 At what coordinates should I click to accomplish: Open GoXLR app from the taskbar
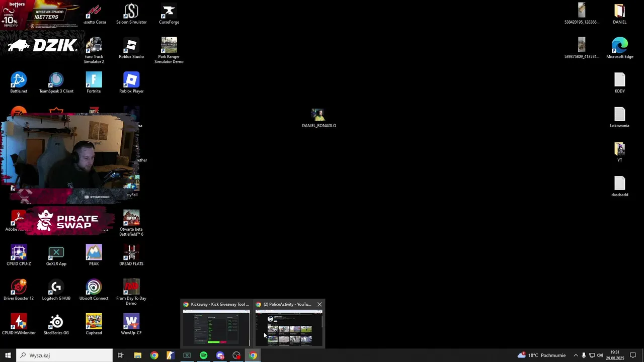(187, 355)
